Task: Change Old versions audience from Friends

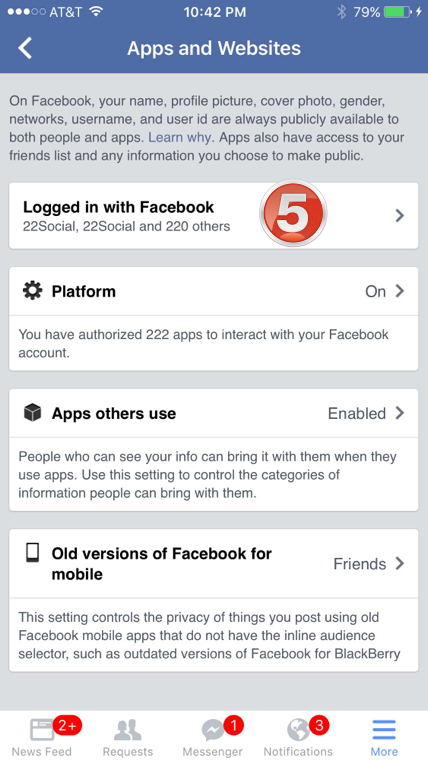Action: (x=369, y=564)
